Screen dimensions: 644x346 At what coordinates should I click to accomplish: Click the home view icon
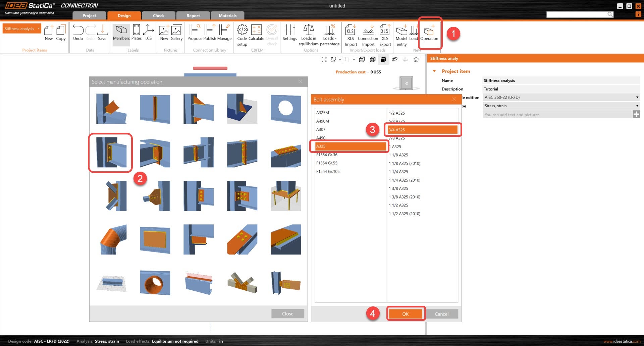pos(416,60)
